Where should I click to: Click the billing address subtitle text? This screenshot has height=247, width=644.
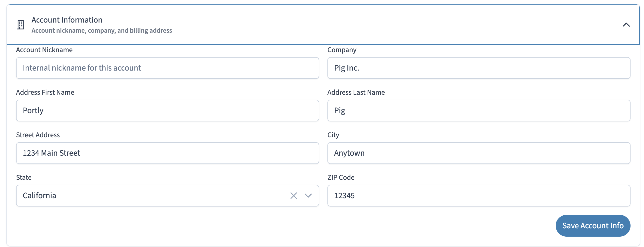[102, 31]
